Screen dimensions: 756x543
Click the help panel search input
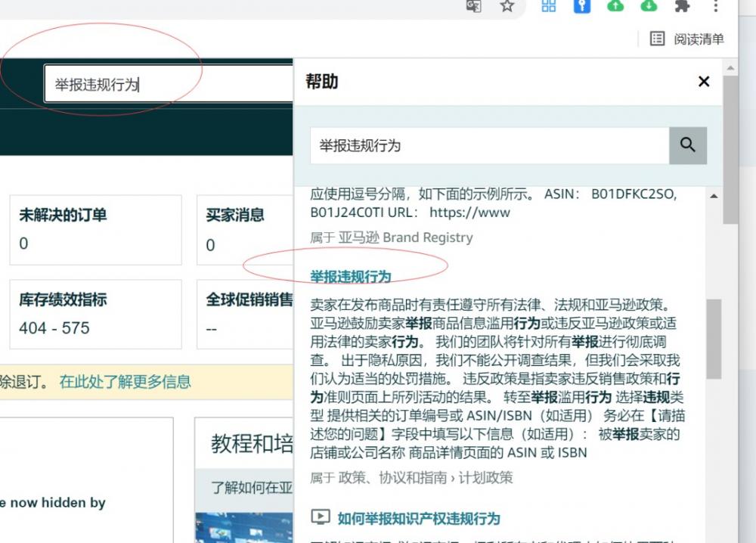pos(489,145)
